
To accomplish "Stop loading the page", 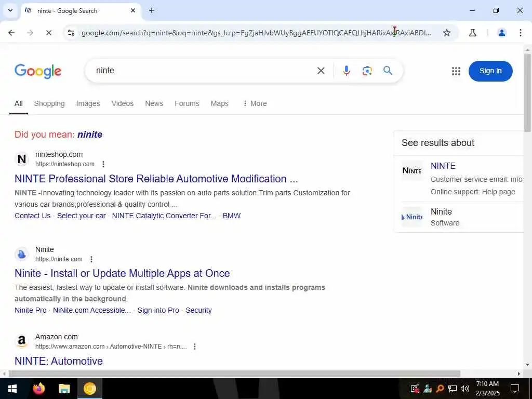I will 48,33.
